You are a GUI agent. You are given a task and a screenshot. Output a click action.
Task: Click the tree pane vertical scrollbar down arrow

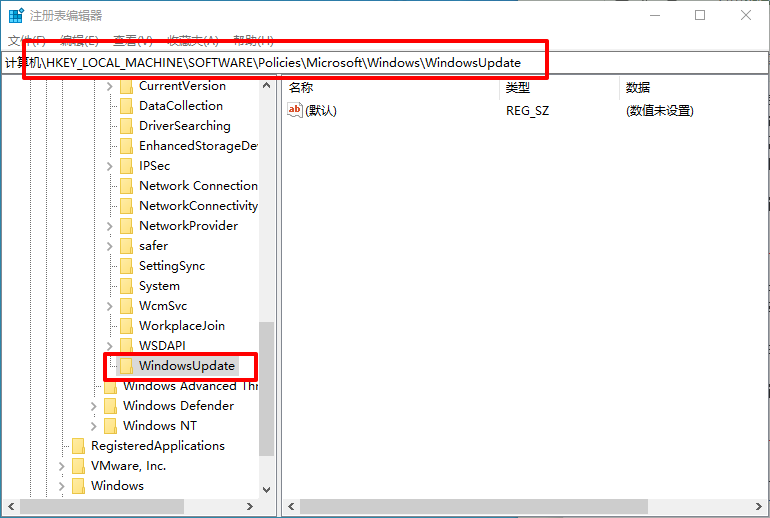coord(266,490)
